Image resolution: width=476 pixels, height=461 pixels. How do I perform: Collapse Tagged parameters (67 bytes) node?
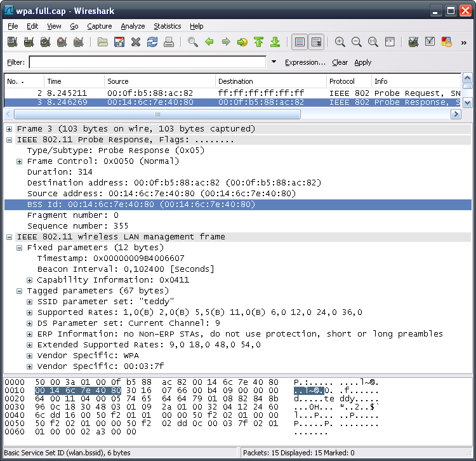(19, 291)
